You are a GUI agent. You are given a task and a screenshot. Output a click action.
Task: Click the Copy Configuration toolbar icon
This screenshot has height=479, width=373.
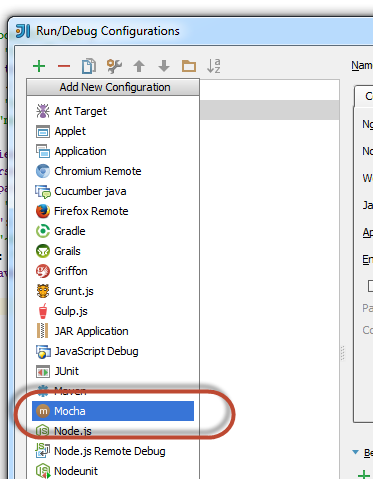pos(89,66)
